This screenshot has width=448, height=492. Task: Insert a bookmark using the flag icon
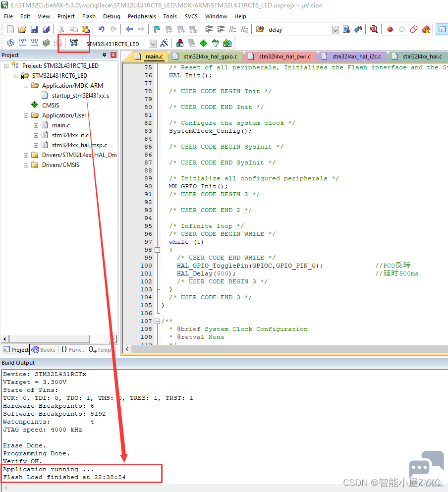tap(157, 29)
